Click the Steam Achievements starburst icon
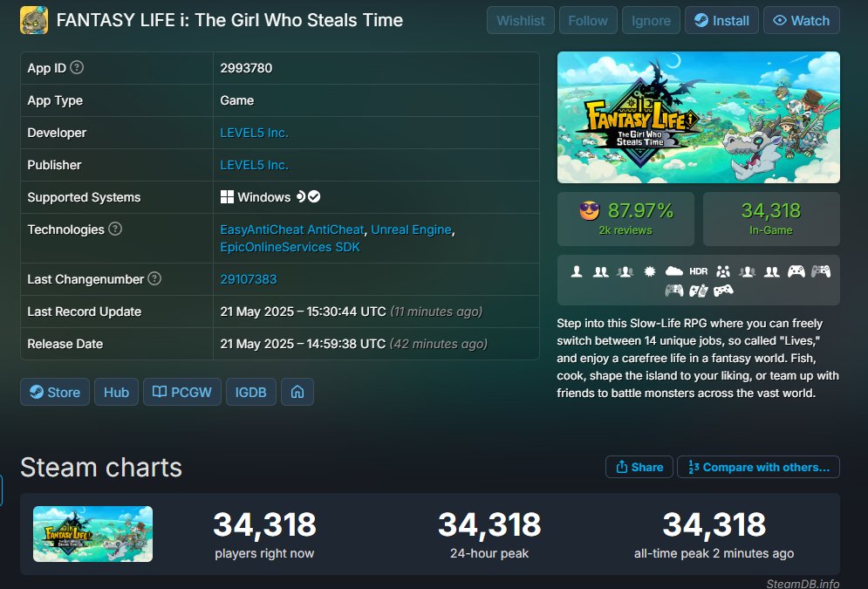The image size is (868, 589). [x=649, y=271]
